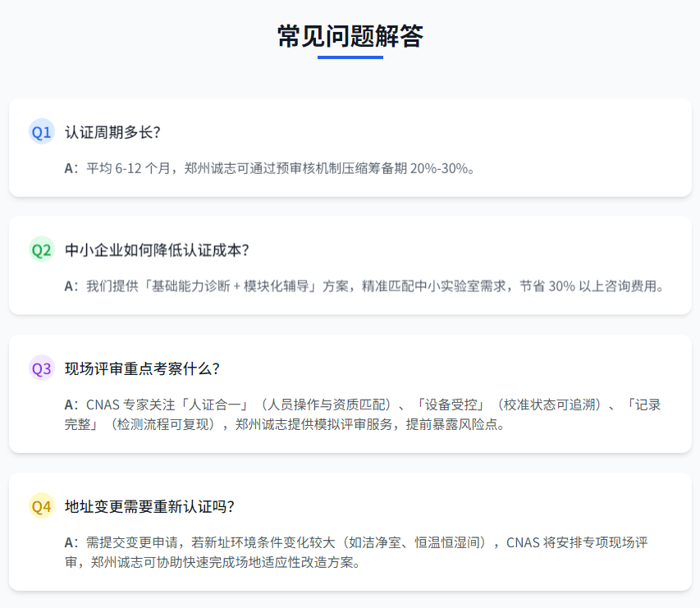Click the "A:" label in Q2 answer
The image size is (700, 608).
(x=71, y=286)
